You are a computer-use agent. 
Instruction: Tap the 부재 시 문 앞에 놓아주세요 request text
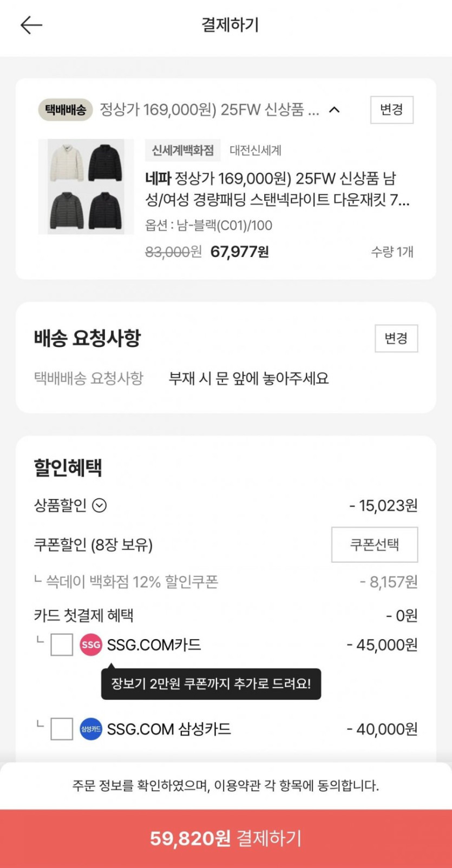tap(248, 378)
